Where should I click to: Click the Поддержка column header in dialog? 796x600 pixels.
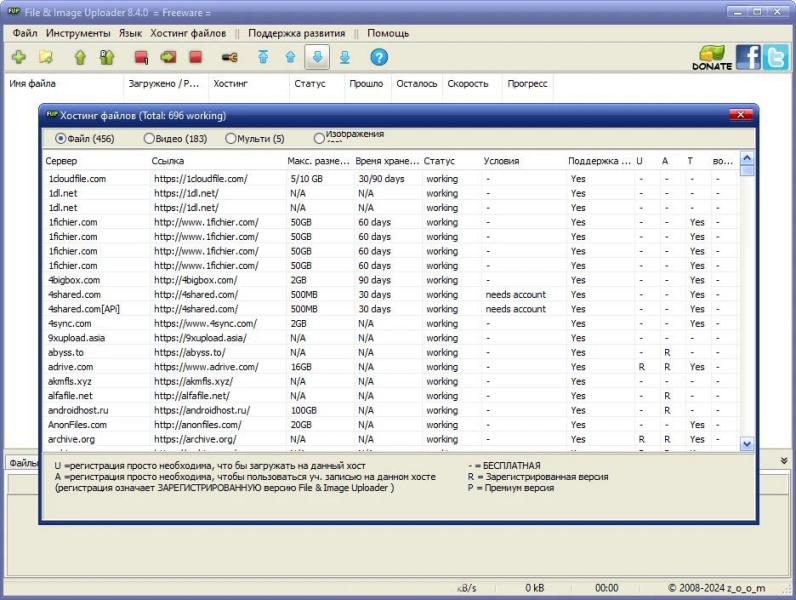tap(600, 161)
